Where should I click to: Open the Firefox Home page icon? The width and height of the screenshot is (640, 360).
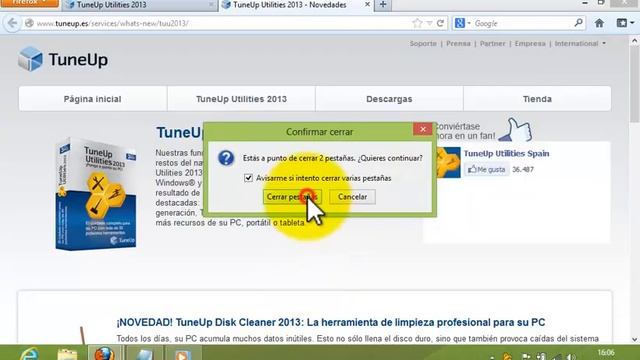599,23
